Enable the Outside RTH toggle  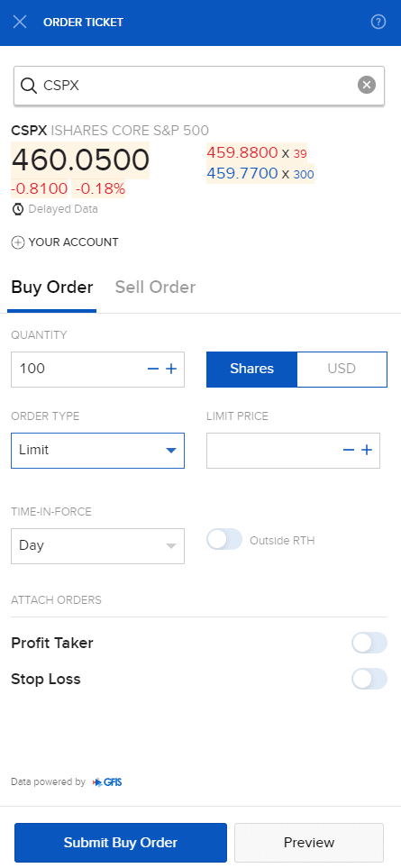pos(224,540)
